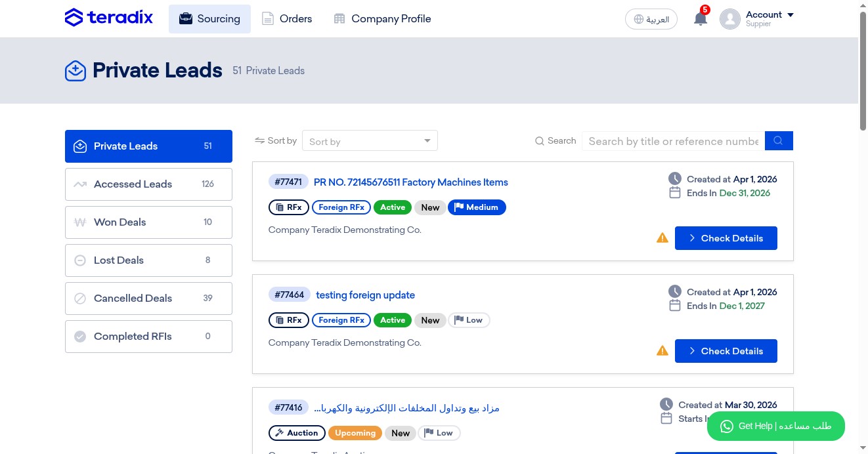The height and width of the screenshot is (454, 868).
Task: Go to Company Profile
Action: click(x=382, y=18)
